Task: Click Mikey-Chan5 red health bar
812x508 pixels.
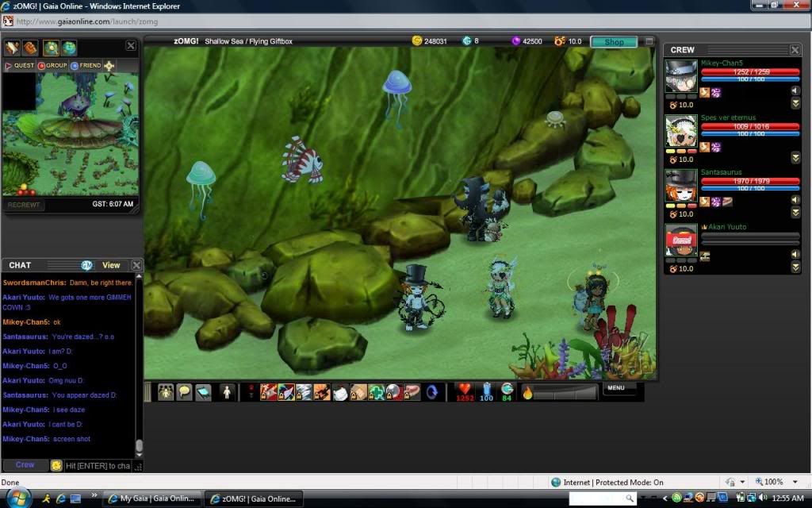Action: pos(750,71)
